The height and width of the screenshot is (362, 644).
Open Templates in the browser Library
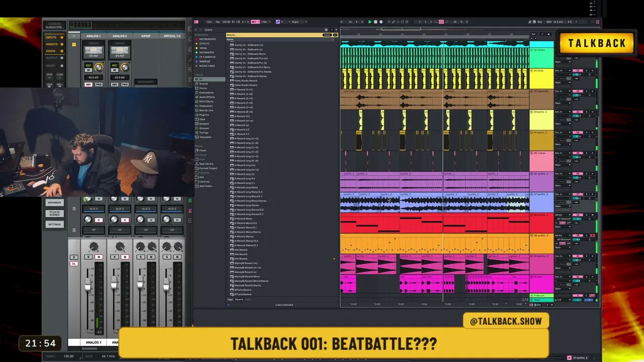(205, 137)
